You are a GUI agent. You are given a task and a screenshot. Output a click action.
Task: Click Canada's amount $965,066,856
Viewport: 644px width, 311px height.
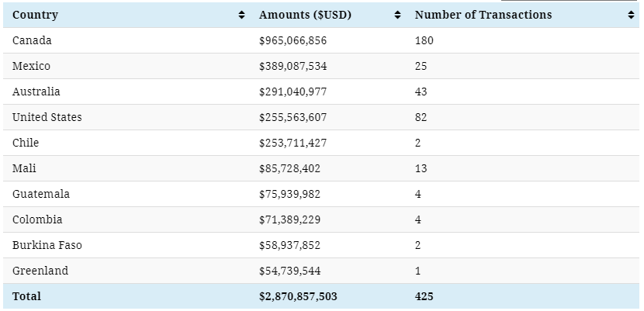point(293,40)
